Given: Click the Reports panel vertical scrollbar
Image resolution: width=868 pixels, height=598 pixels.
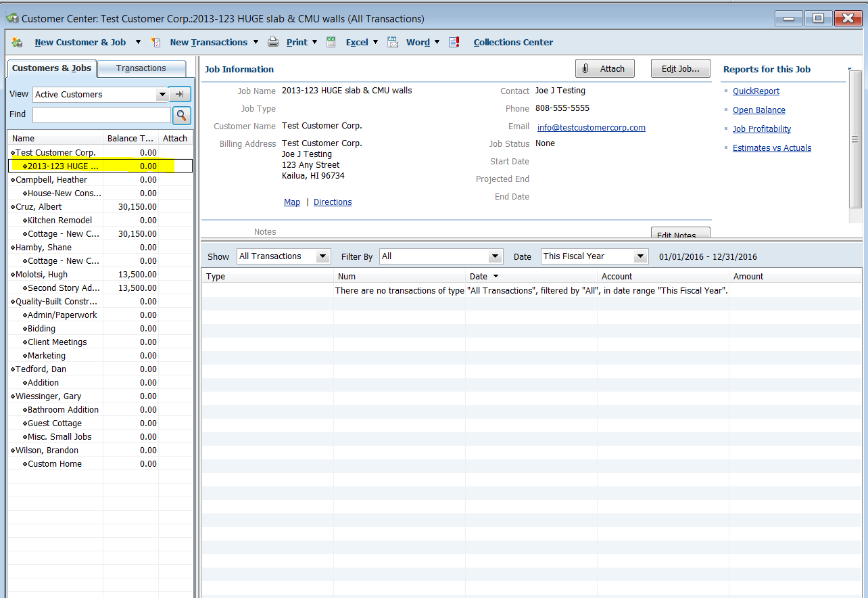Looking at the screenshot, I should pos(855,140).
